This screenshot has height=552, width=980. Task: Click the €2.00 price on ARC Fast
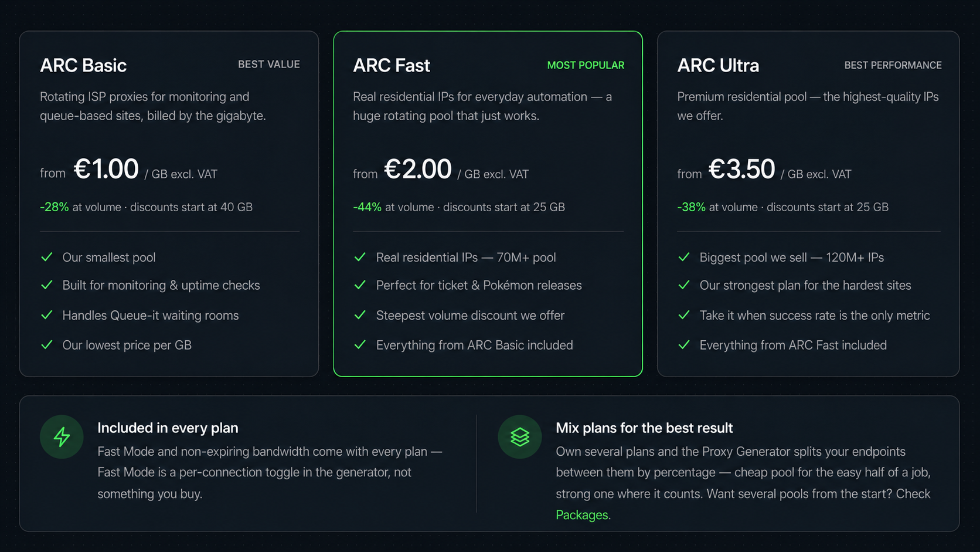point(418,169)
